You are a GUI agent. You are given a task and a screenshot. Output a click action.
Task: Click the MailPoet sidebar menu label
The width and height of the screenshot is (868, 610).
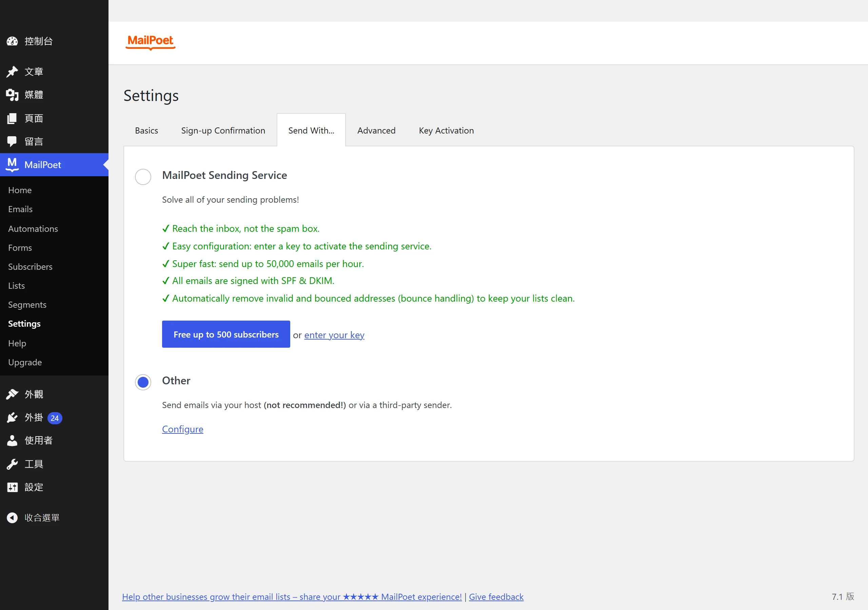click(x=43, y=165)
